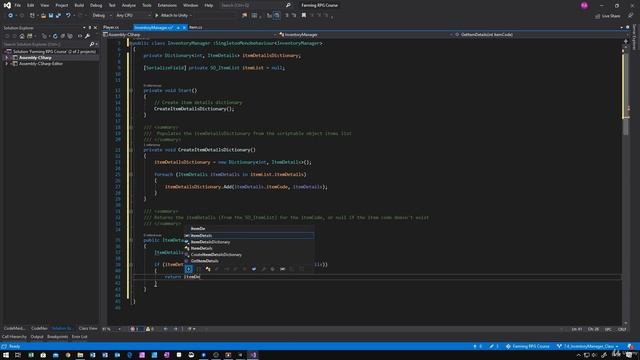Image resolution: width=640 pixels, height=360 pixels.
Task: Open the git branch selector in status bar
Action: coord(588,346)
